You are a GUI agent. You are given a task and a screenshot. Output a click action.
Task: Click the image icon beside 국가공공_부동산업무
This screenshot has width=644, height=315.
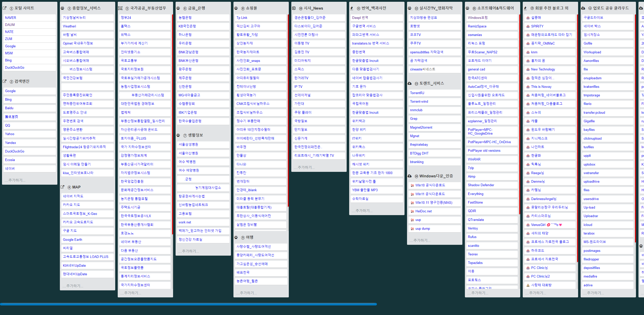120,8
